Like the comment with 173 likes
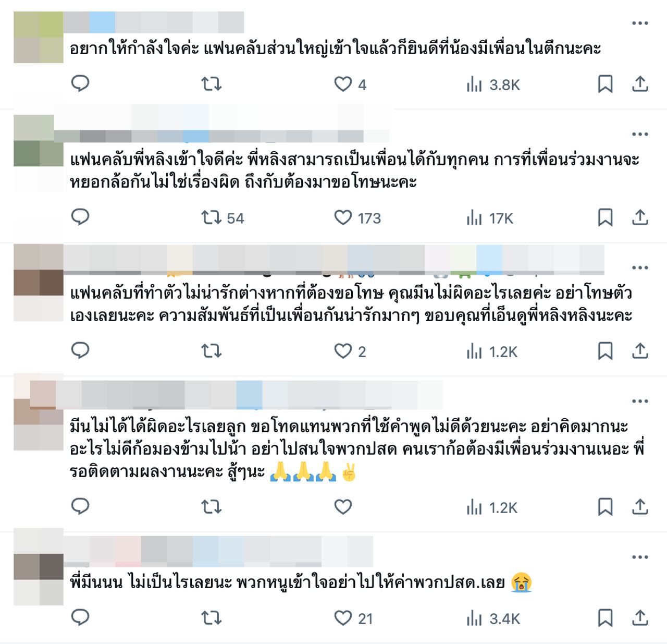 pos(343,217)
